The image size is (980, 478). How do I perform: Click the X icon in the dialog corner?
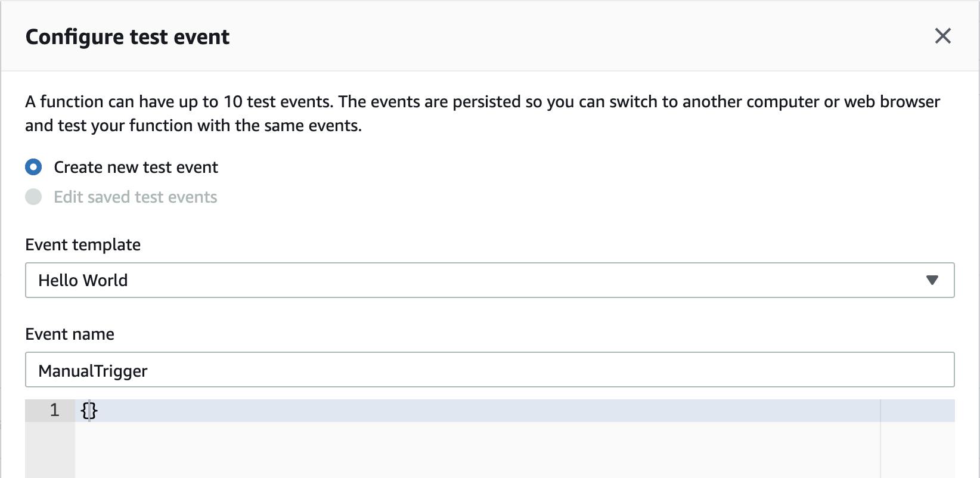[x=942, y=36]
